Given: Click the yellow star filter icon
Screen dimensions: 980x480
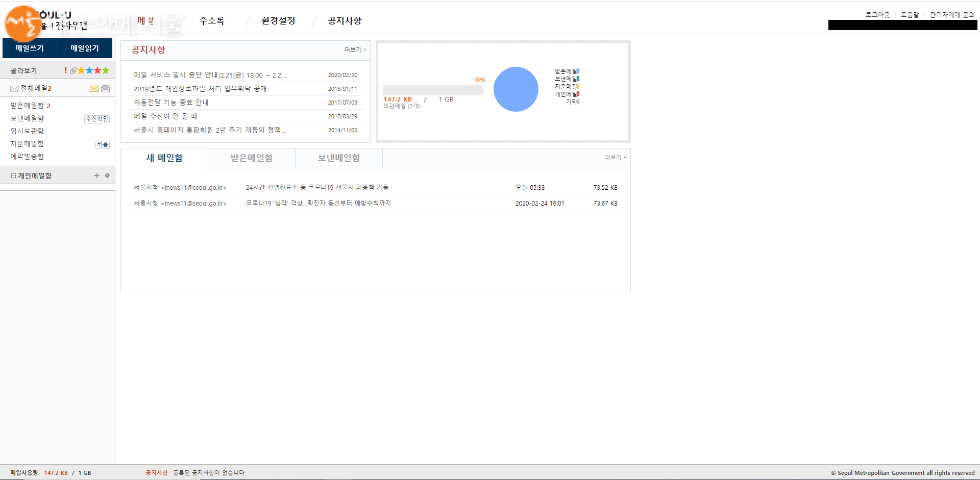Looking at the screenshot, I should pos(81,70).
